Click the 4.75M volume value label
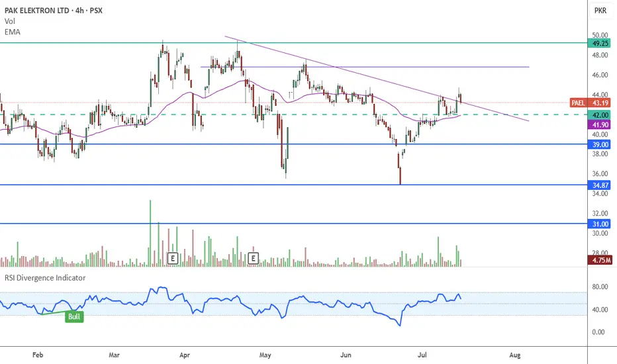This screenshot has width=617, height=364. pos(600,260)
